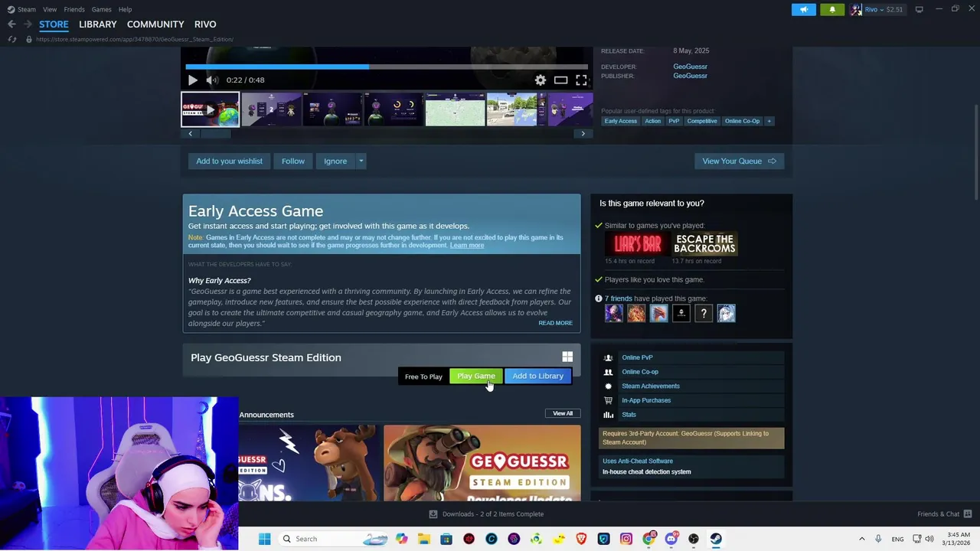Switch to Big Picture mode icon
The width and height of the screenshot is (980, 551).
pyautogui.click(x=920, y=9)
